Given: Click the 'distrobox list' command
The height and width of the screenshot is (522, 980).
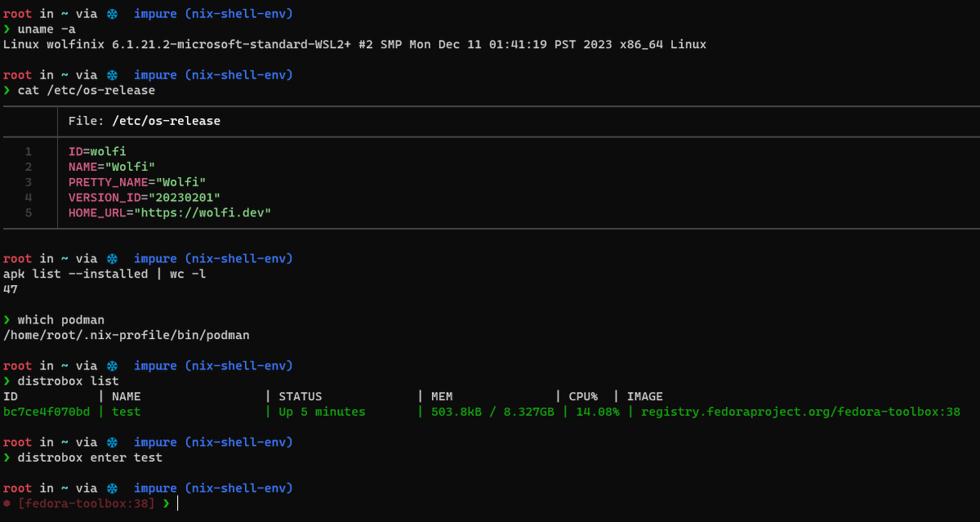Looking at the screenshot, I should click(x=69, y=381).
